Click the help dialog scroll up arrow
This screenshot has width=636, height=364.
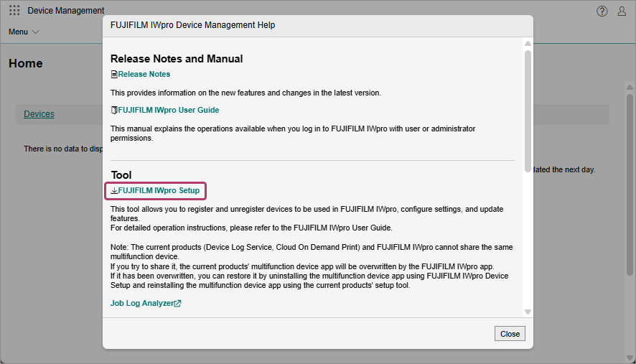point(528,43)
